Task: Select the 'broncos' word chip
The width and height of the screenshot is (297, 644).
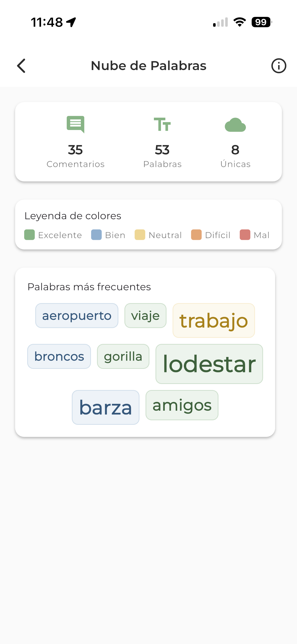Action: pyautogui.click(x=59, y=356)
